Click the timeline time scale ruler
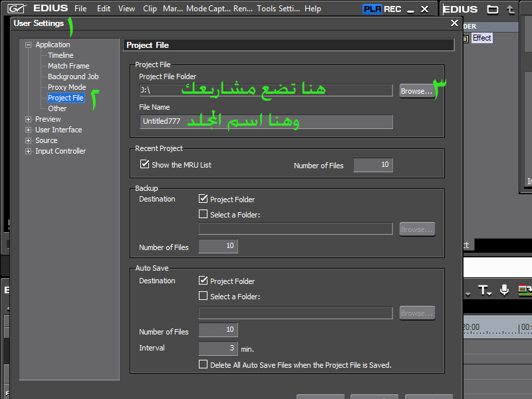Image resolution: width=532 pixels, height=399 pixels. point(497,328)
